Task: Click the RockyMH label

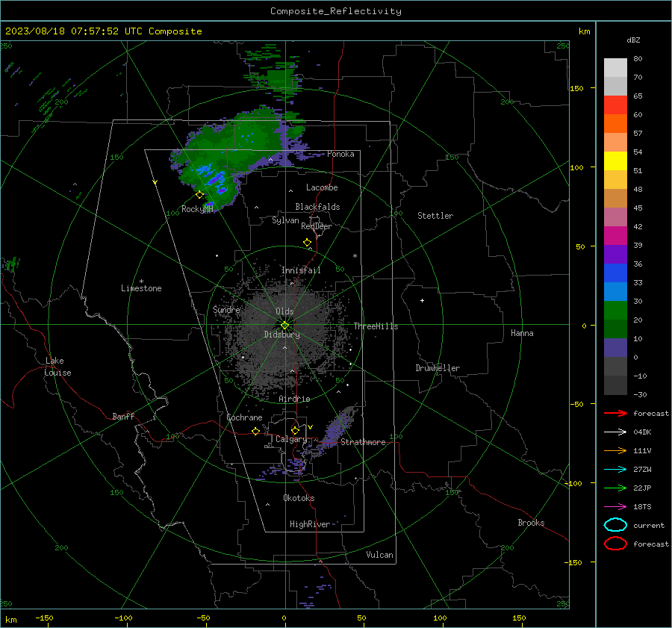Action: tap(197, 209)
